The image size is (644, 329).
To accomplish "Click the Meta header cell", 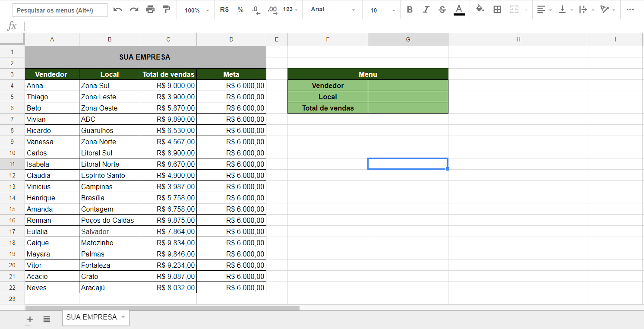I will point(231,74).
